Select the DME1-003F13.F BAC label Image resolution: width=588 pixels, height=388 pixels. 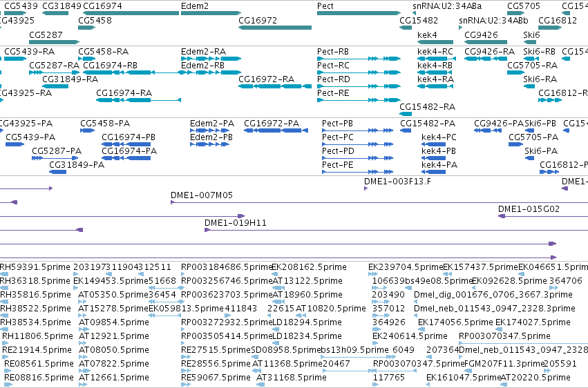[x=397, y=182]
